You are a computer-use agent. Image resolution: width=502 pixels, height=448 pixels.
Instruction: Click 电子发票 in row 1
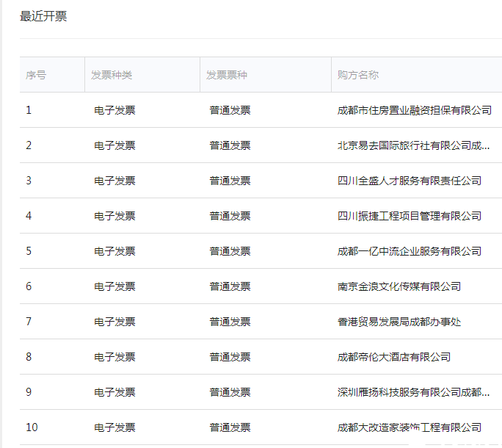114,110
